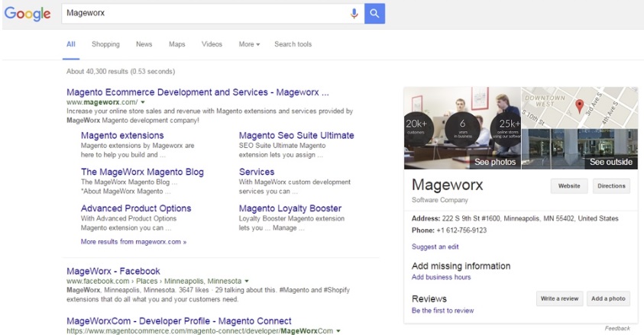Screen dimensions: 644x335
Task: Click the See photos thumbnail
Action: click(462, 128)
